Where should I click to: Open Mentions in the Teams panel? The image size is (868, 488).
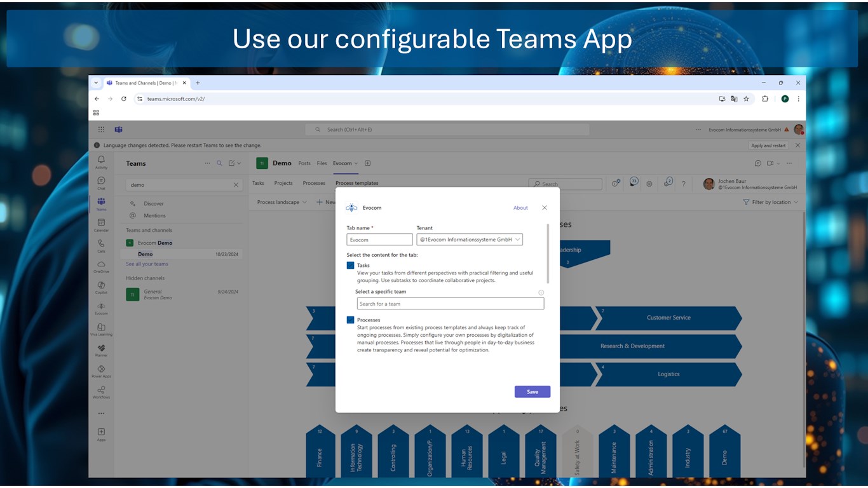pyautogui.click(x=154, y=215)
